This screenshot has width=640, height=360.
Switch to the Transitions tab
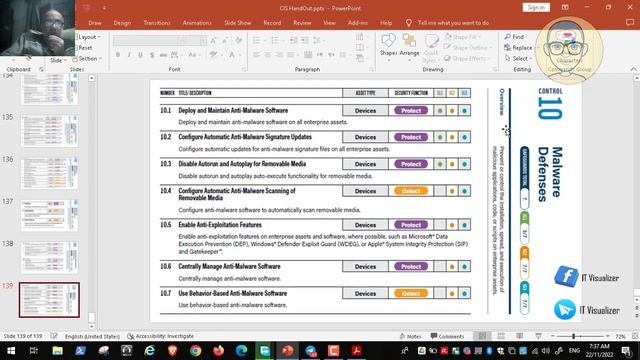tap(157, 23)
